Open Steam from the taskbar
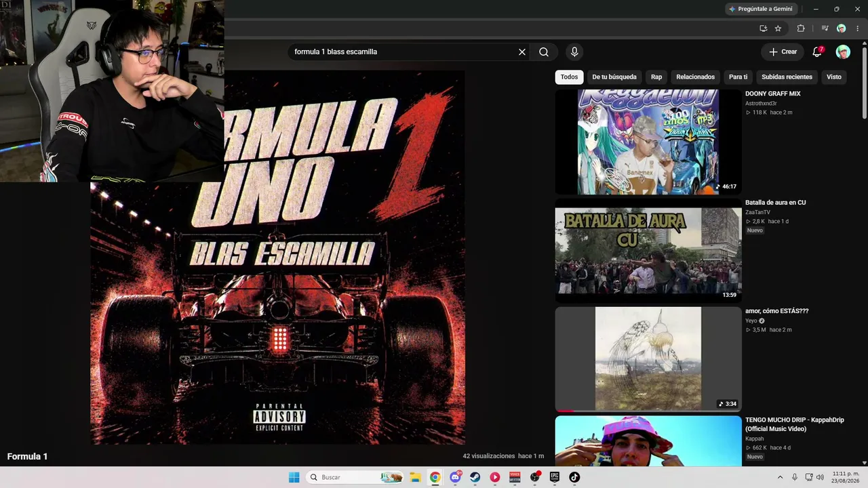The image size is (868, 488). point(475,477)
